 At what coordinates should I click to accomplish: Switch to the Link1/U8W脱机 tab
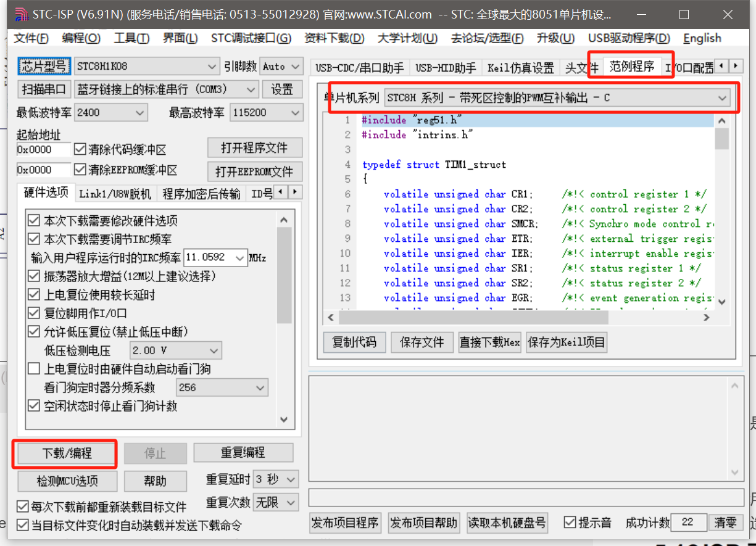pyautogui.click(x=115, y=194)
